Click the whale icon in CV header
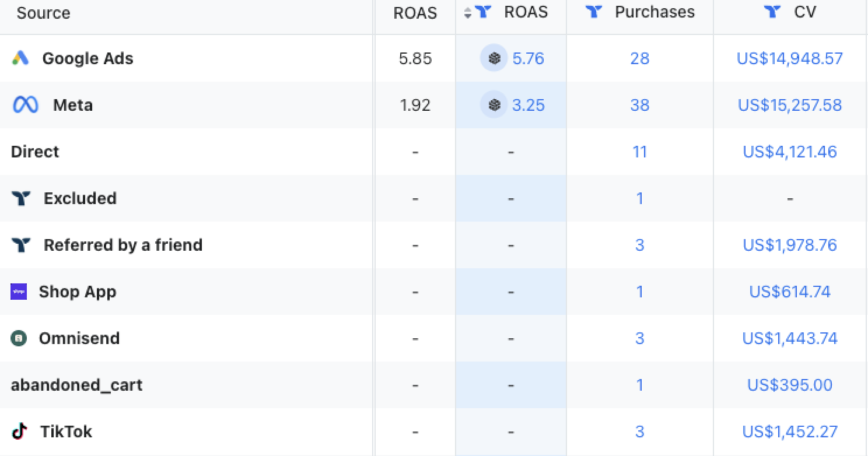The image size is (868, 456). tap(772, 12)
